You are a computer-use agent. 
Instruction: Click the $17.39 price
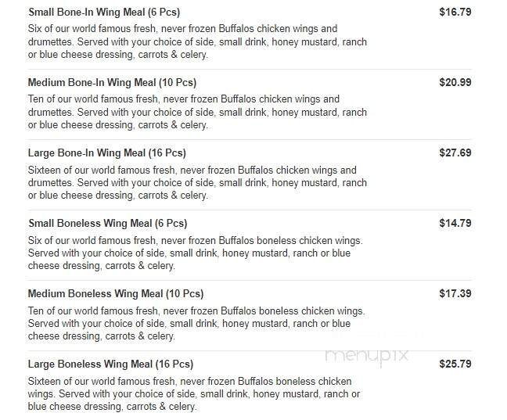pyautogui.click(x=455, y=294)
